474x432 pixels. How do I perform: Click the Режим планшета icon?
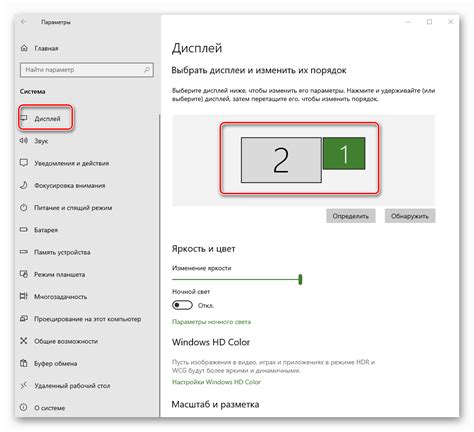pos(24,274)
